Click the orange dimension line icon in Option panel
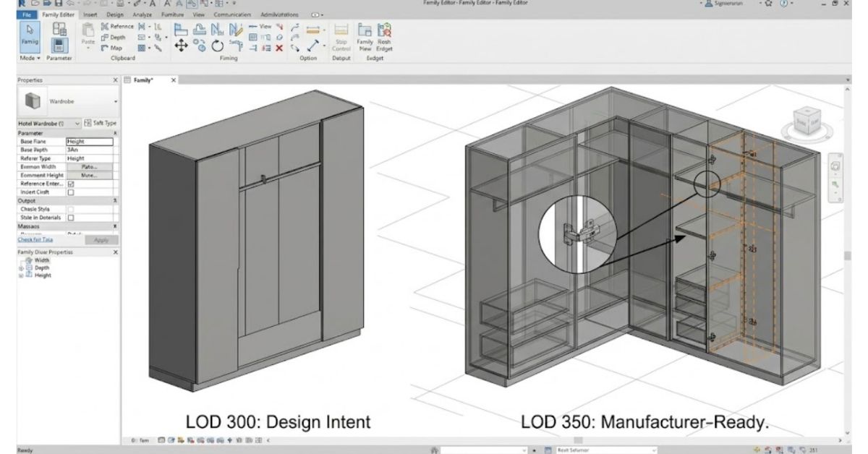Image resolution: width=868 pixels, height=454 pixels. (x=313, y=30)
